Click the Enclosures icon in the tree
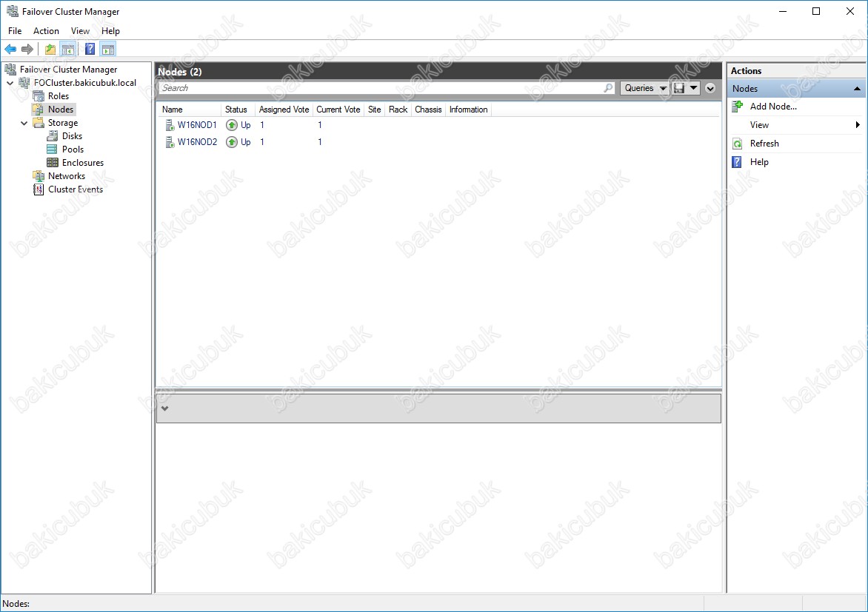 [x=53, y=162]
